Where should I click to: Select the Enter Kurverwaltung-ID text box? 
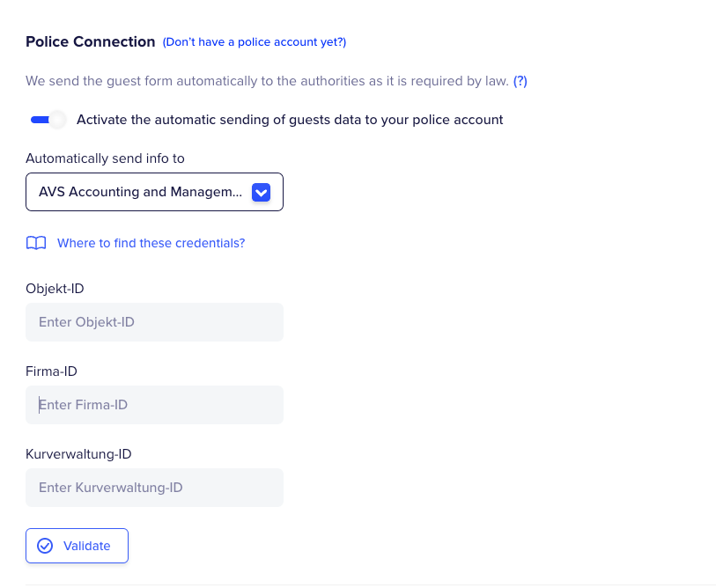pyautogui.click(x=154, y=488)
